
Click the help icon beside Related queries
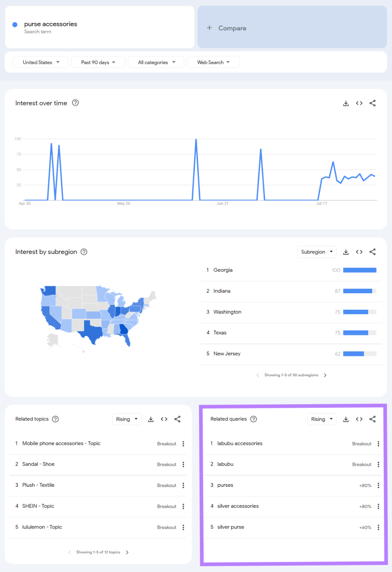tap(254, 419)
